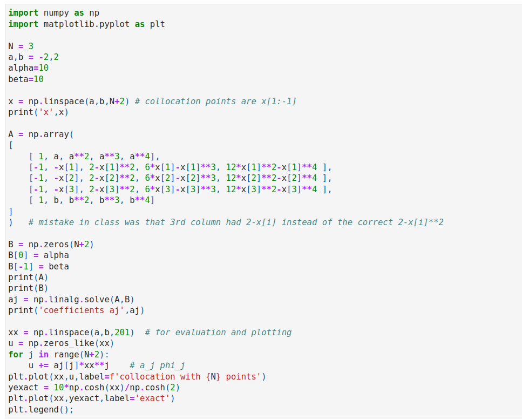This screenshot has height=420, width=522.
Task: Click matrix row starting with '[ 1, b, b**2'
Action: tap(92, 200)
